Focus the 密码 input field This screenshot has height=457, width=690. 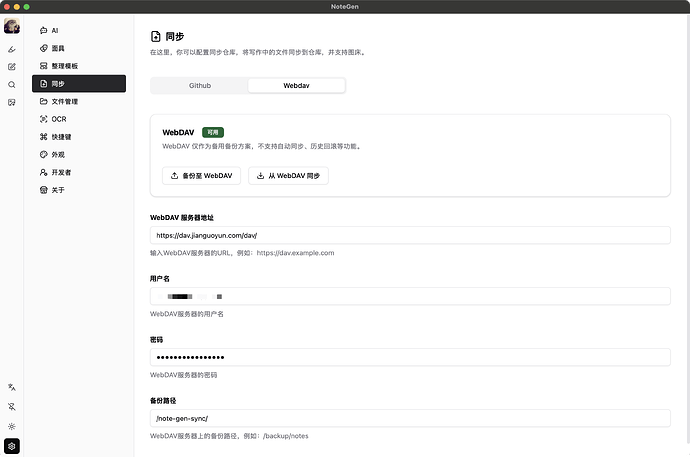point(410,357)
